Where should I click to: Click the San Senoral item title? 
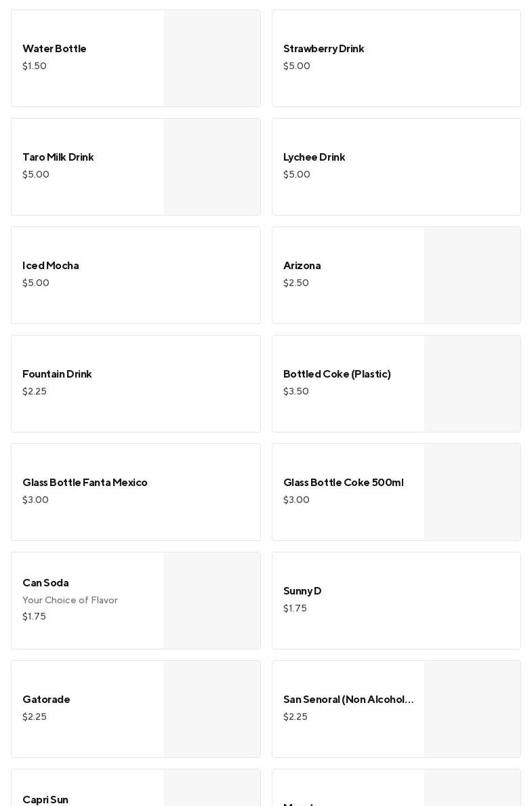(x=348, y=700)
